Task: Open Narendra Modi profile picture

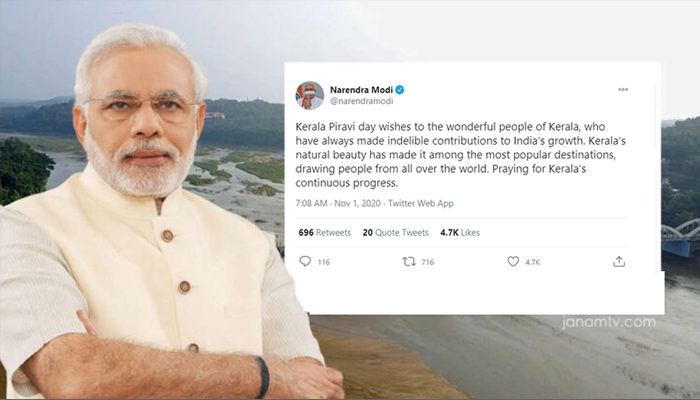Action: pyautogui.click(x=310, y=95)
